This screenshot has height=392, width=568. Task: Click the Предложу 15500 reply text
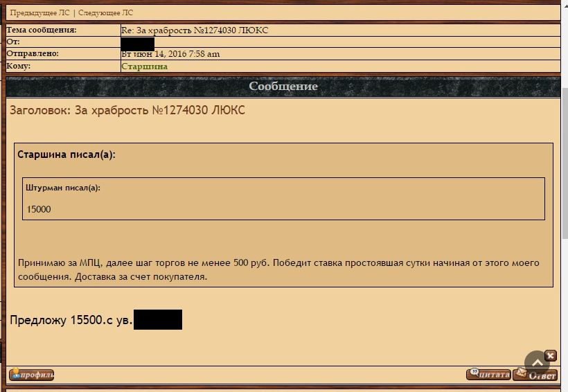pos(71,320)
